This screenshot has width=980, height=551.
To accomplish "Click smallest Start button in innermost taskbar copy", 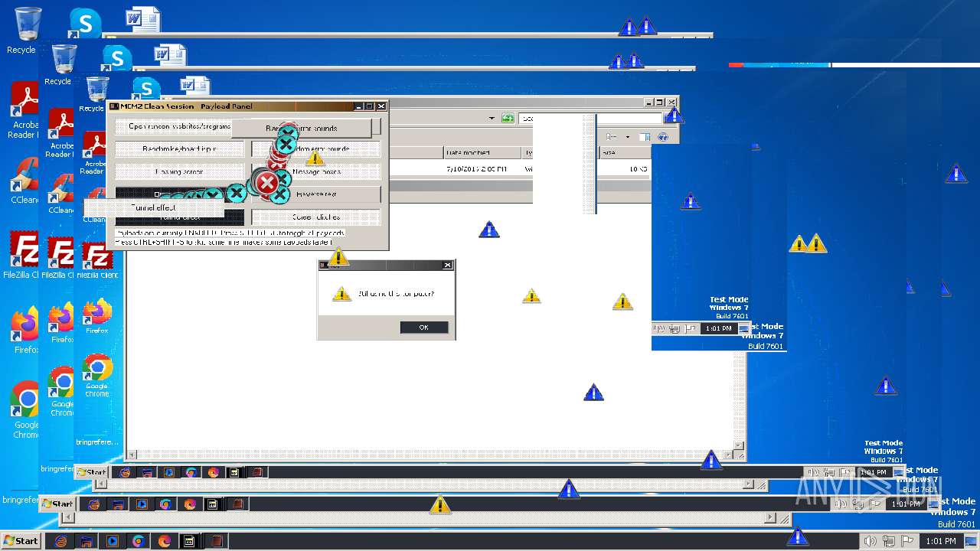I will point(92,472).
